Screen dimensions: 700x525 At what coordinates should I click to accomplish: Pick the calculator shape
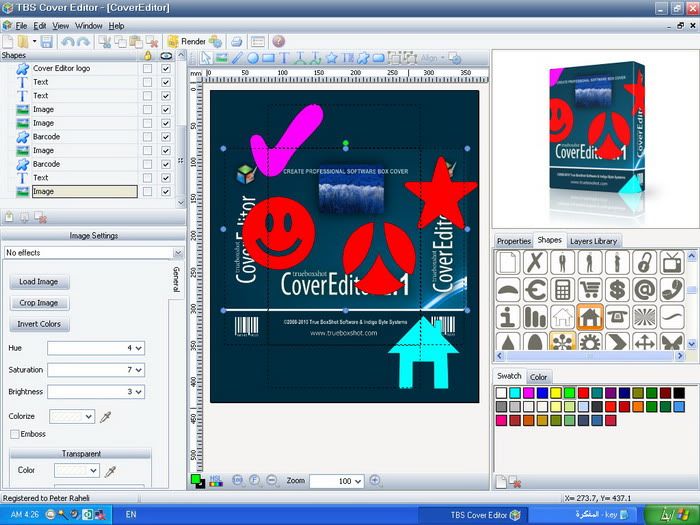562,290
